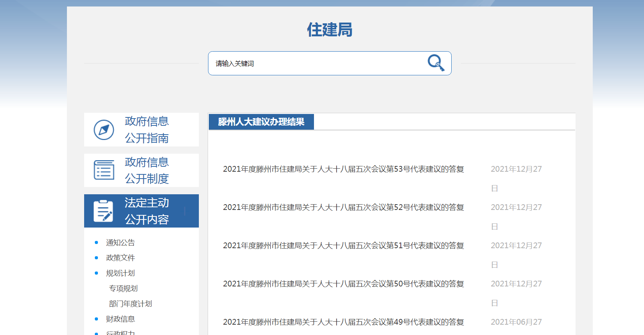Open the reply for 第53号代表建议
Screen dimensions: 644x335
(x=343, y=169)
